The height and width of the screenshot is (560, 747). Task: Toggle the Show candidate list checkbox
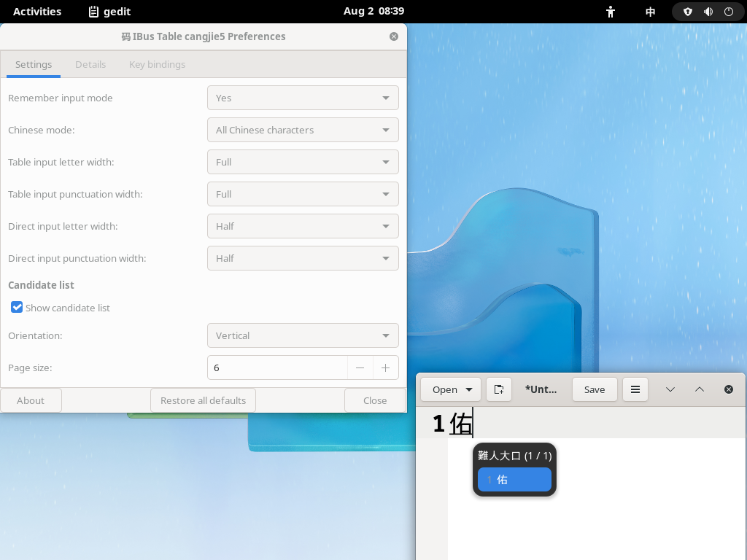[x=17, y=308]
